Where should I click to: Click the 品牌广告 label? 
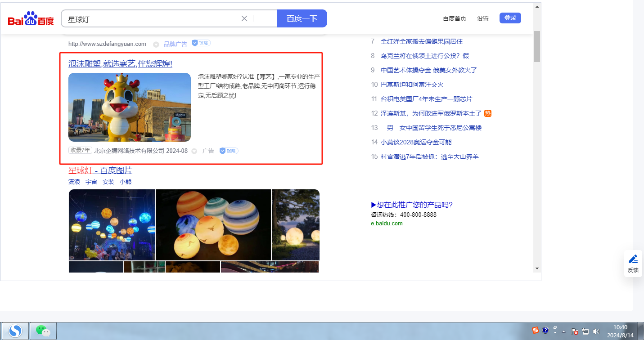click(x=176, y=44)
